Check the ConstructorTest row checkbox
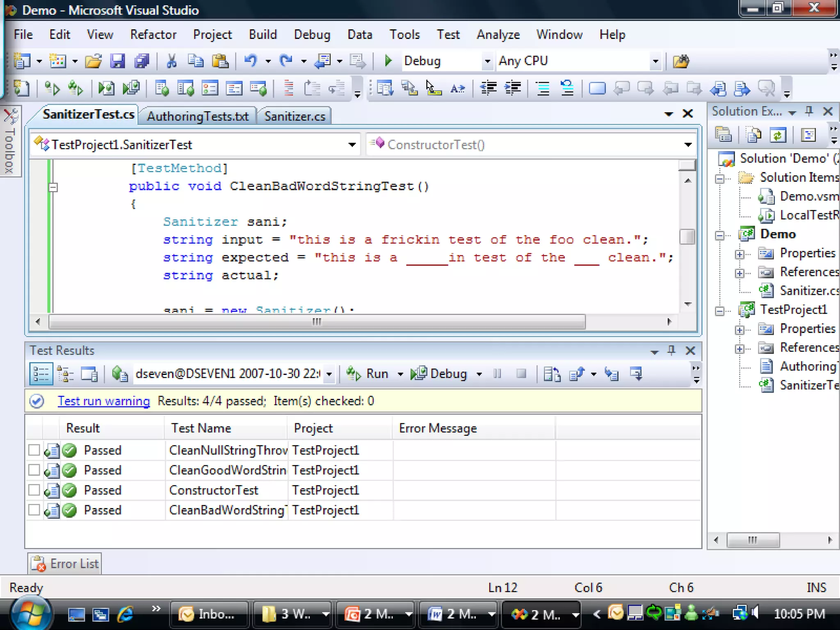 click(x=34, y=490)
